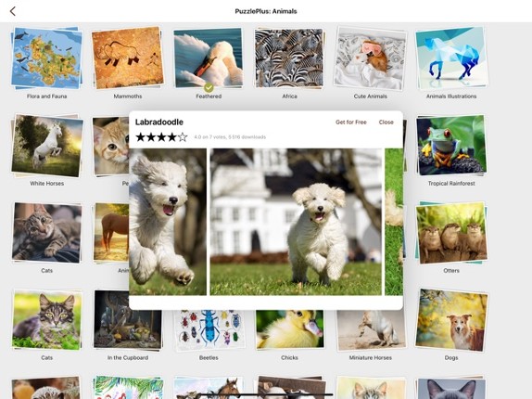Click the Dogs label
The width and height of the screenshot is (532, 399).
click(451, 358)
